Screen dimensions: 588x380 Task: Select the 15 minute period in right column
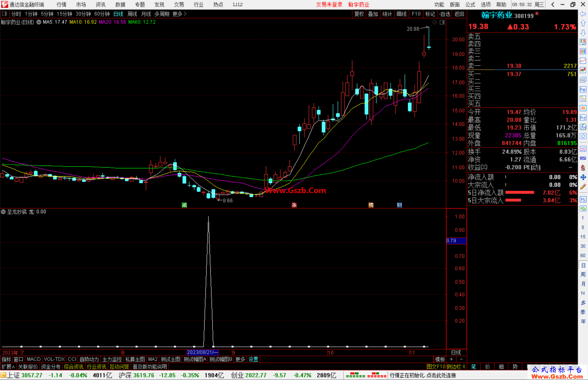click(x=583, y=237)
